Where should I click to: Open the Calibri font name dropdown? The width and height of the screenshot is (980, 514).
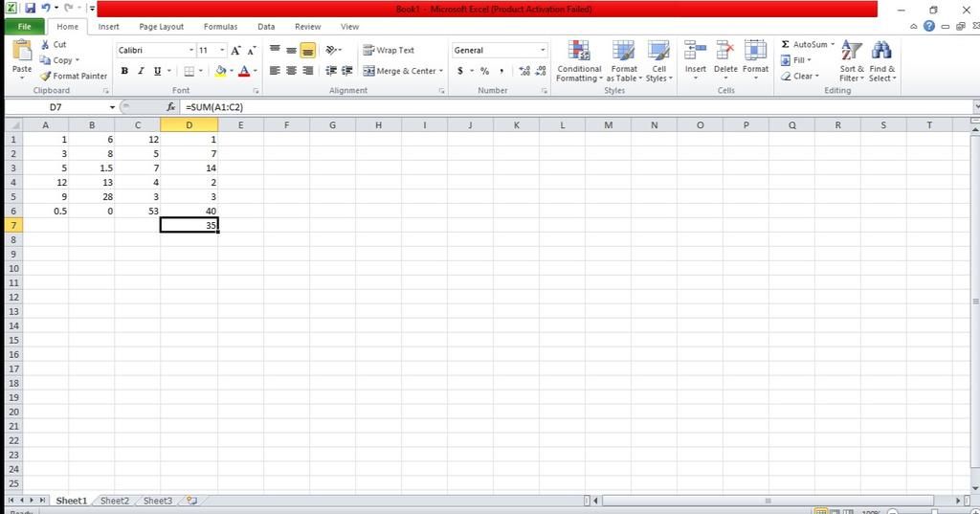[191, 50]
